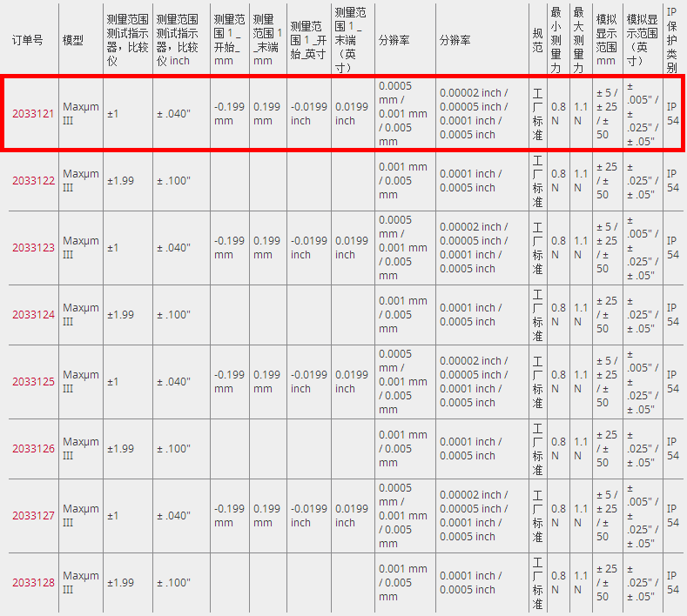The image size is (687, 616).
Task: Open order number 2033122 link
Action: [x=33, y=181]
